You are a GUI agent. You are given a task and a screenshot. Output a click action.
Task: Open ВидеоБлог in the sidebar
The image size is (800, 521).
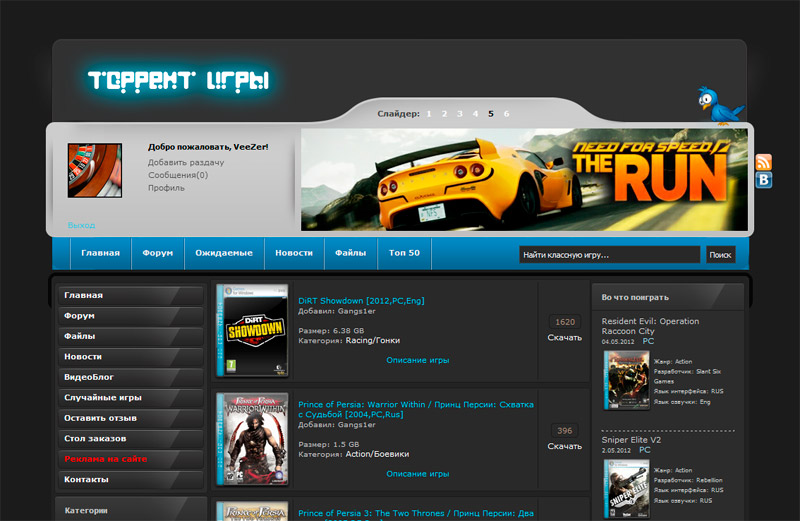coord(131,377)
